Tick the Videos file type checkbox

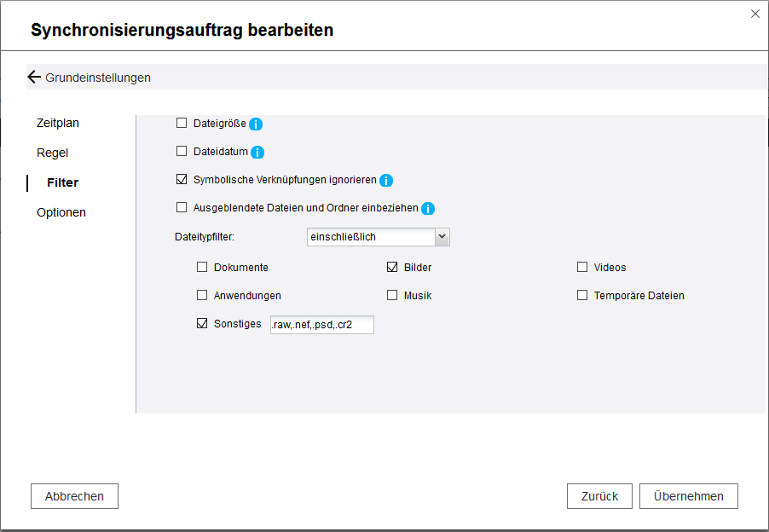[582, 267]
